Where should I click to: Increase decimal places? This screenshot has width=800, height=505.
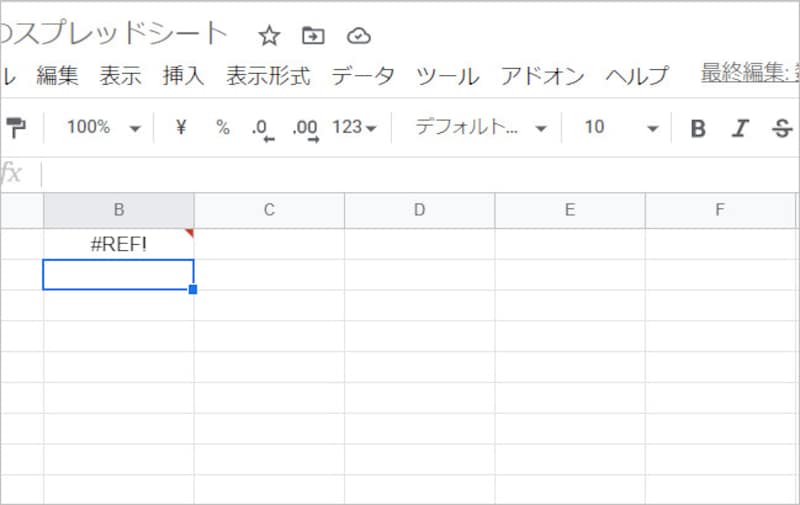305,128
